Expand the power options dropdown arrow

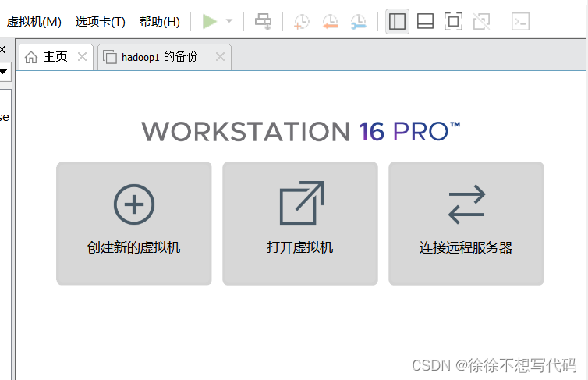229,21
